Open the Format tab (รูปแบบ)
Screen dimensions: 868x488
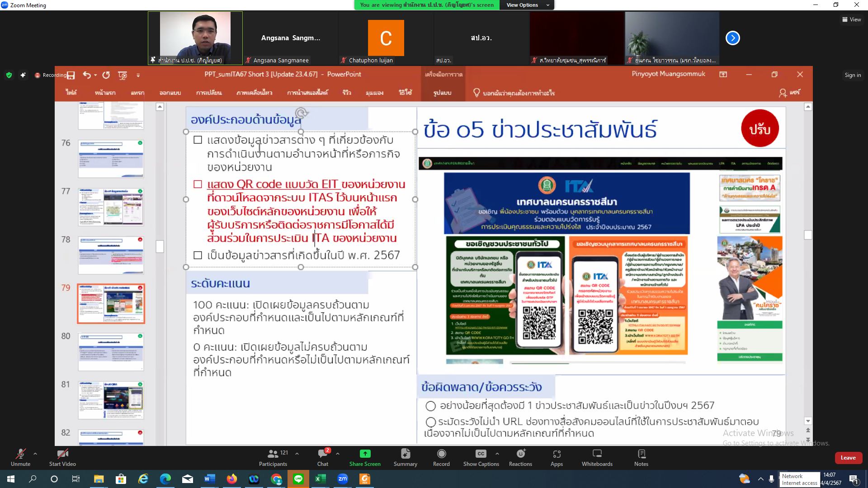(x=442, y=93)
